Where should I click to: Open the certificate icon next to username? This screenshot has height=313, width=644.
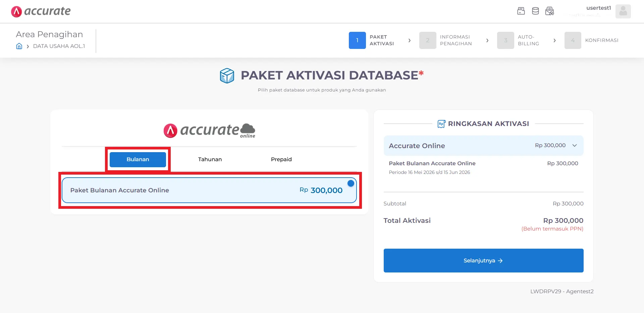(550, 11)
